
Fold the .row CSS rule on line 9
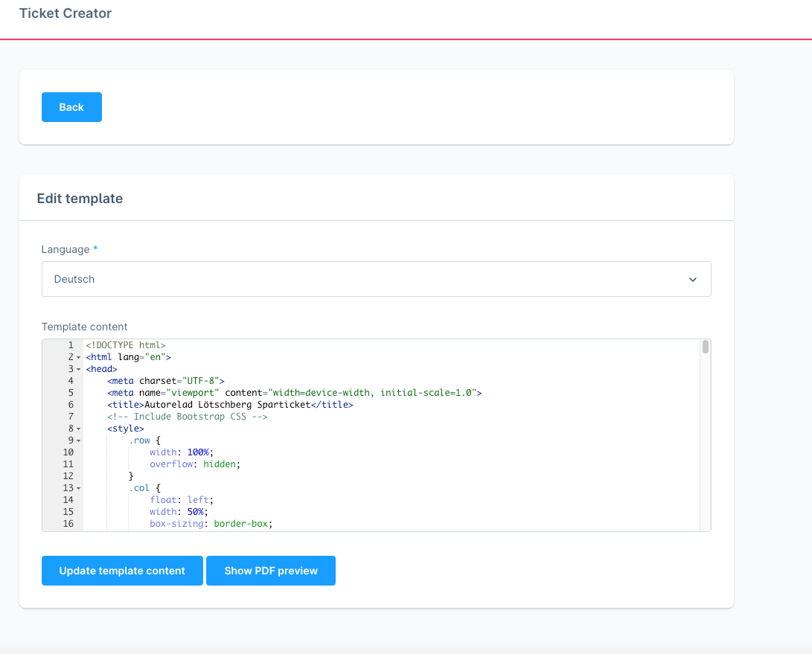pos(79,440)
